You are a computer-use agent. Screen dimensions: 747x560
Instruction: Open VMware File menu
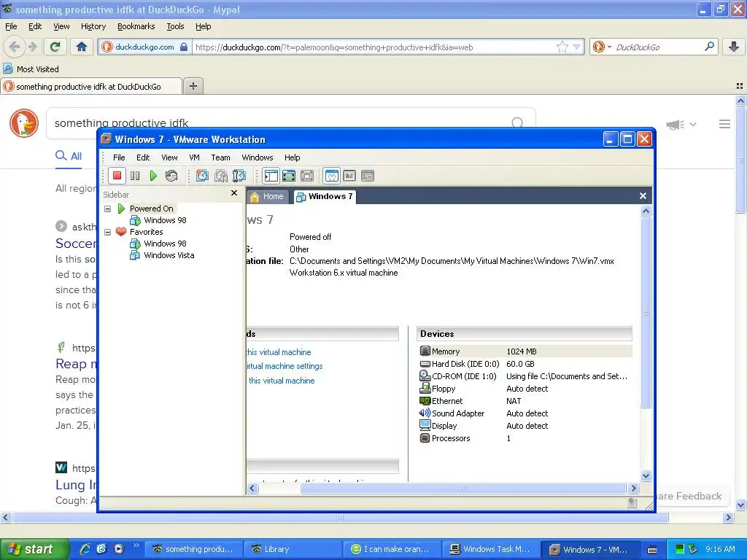[x=119, y=157]
